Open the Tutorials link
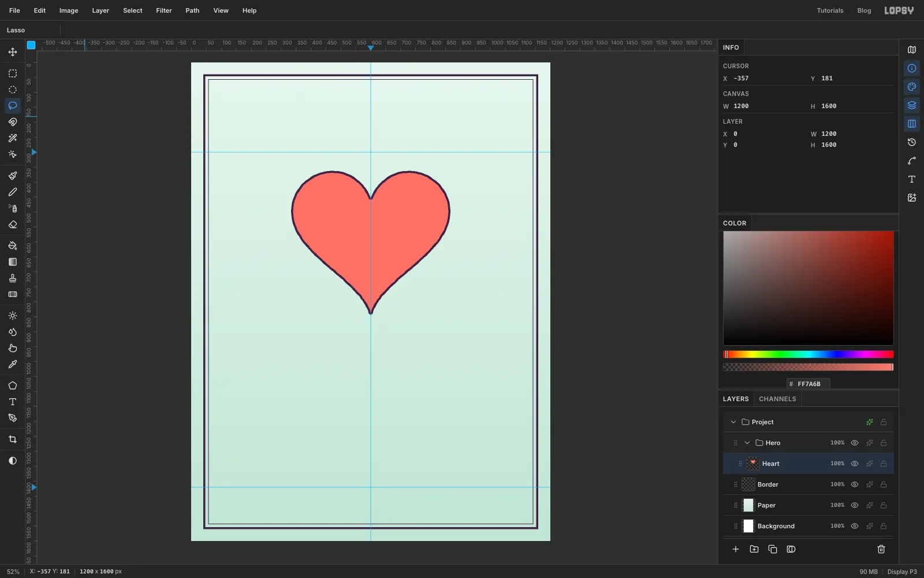The image size is (924, 578). [830, 10]
